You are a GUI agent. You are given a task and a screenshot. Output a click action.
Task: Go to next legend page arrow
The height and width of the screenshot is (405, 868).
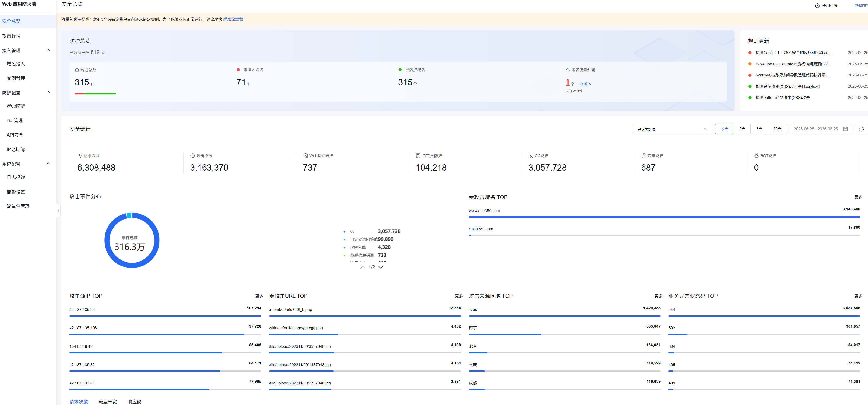(x=381, y=267)
